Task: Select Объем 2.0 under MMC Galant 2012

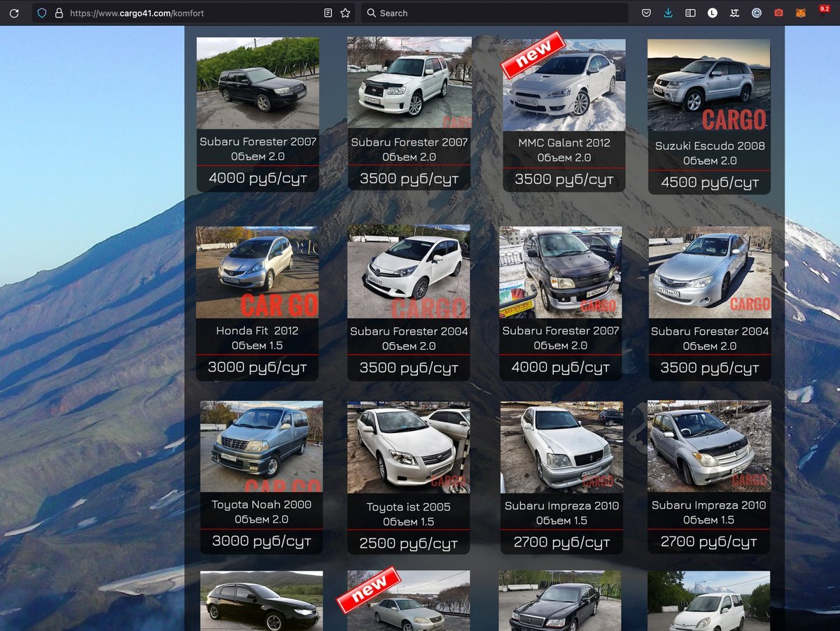Action: (563, 158)
